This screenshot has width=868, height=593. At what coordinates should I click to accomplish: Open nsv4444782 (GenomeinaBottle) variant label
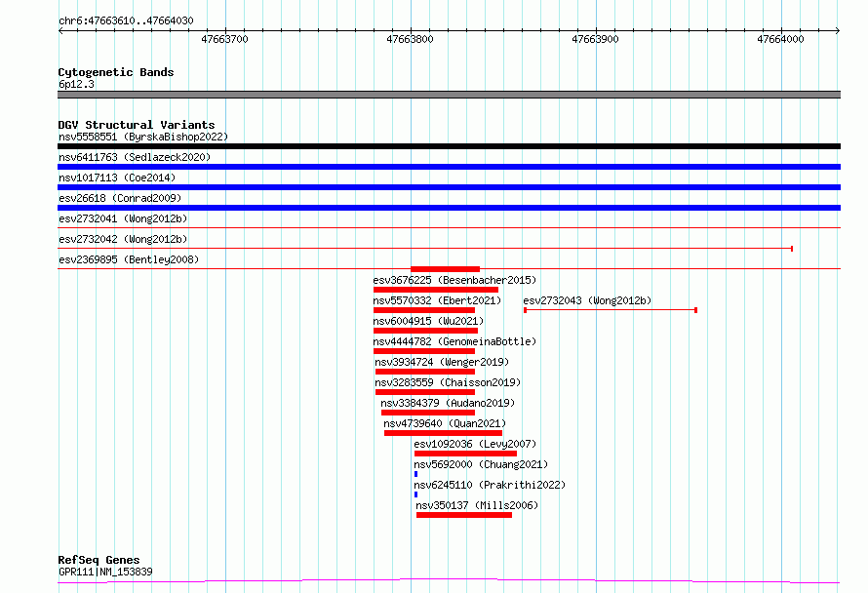click(454, 341)
